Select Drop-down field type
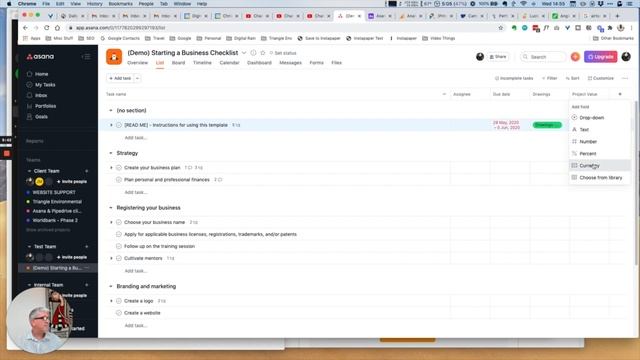 tap(600, 118)
